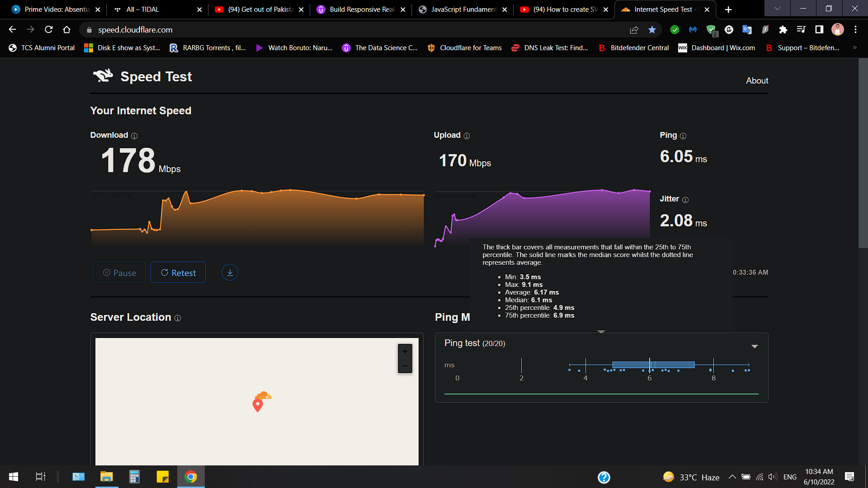Click the Retest button
Screen dimensions: 868x488
178,272
